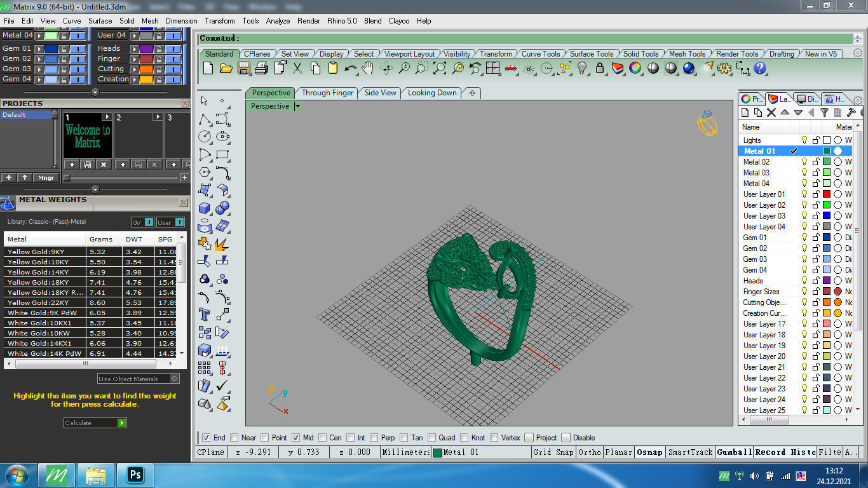Click the Zoom Extents icon

pos(440,68)
